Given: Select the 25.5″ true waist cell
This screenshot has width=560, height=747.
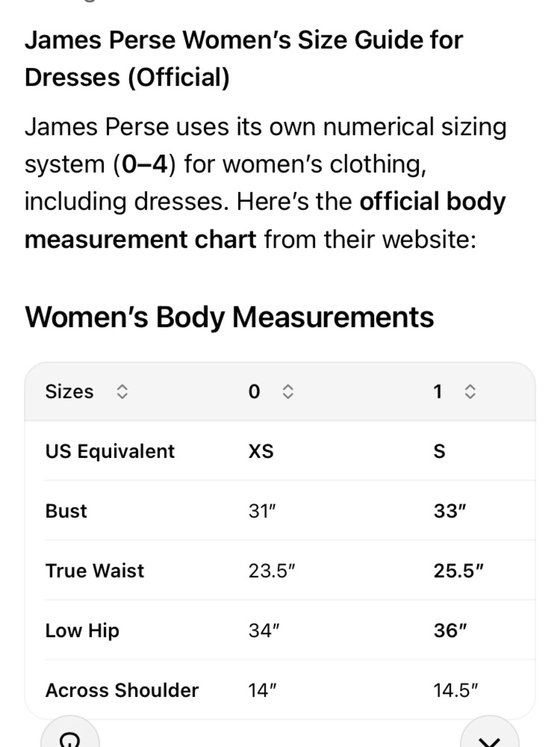Looking at the screenshot, I should [458, 570].
